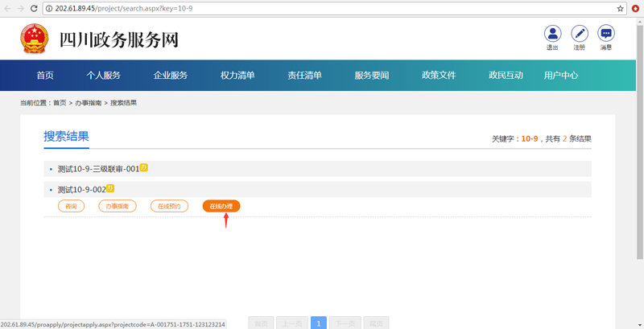Select page 1 in the pagination
The width and height of the screenshot is (644, 329).
[319, 323]
